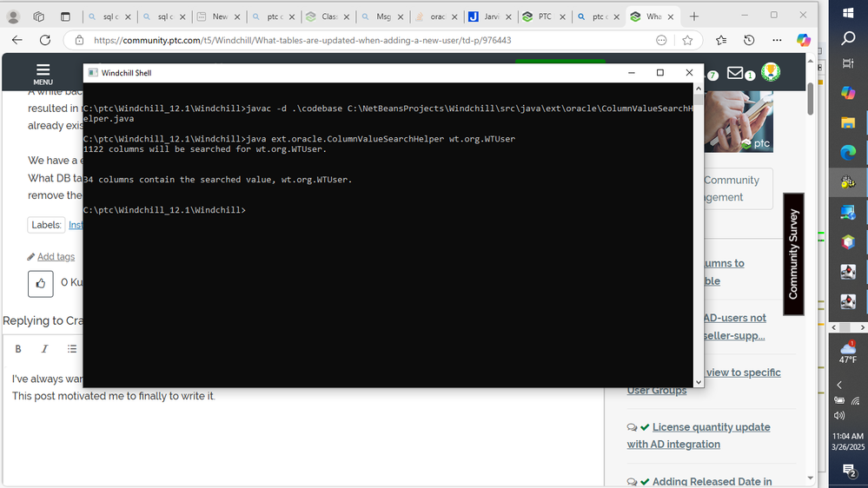Open the browser profile icon
868x488 pixels.
(13, 16)
